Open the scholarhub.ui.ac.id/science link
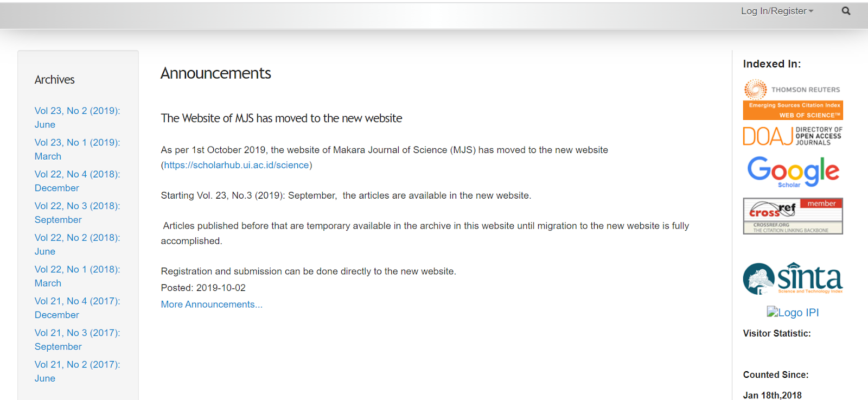The width and height of the screenshot is (868, 400). tap(237, 165)
